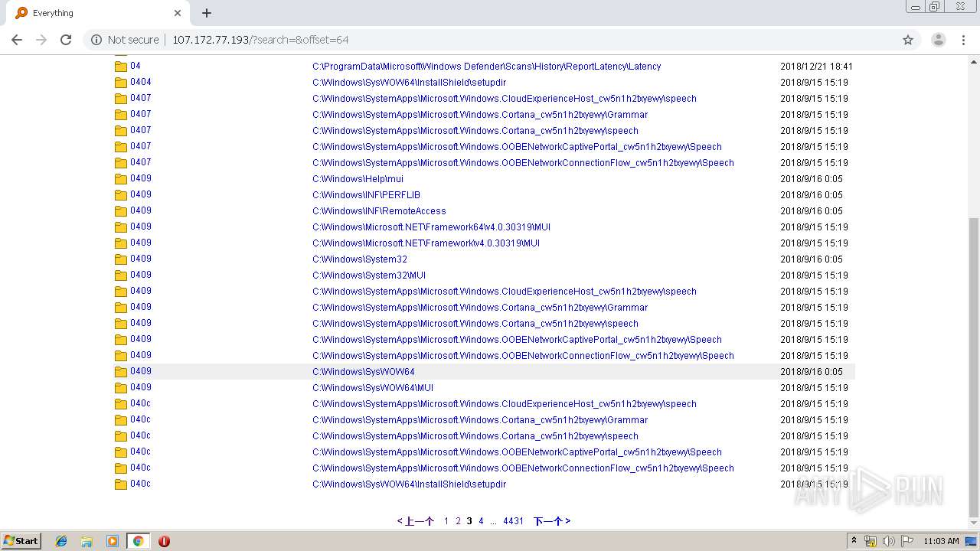Click the clock showing 11:03 AM

941,541
